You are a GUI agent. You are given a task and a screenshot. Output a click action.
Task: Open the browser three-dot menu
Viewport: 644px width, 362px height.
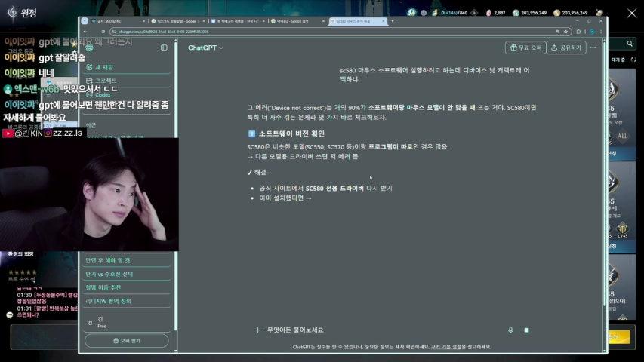click(x=601, y=32)
